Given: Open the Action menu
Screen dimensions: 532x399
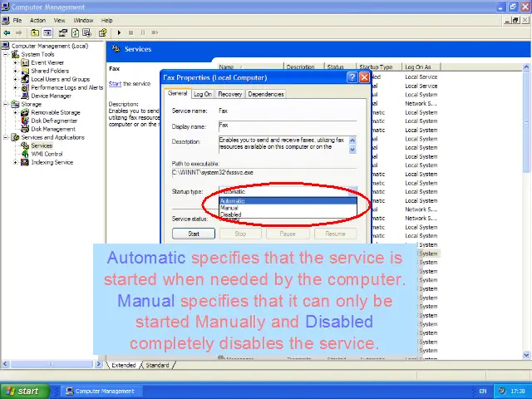Looking at the screenshot, I should click(37, 20).
